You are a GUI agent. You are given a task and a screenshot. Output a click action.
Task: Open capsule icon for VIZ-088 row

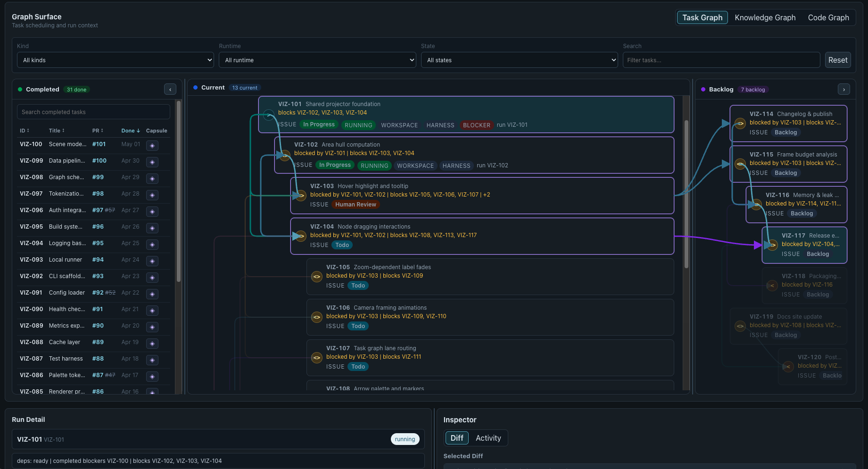coord(152,344)
